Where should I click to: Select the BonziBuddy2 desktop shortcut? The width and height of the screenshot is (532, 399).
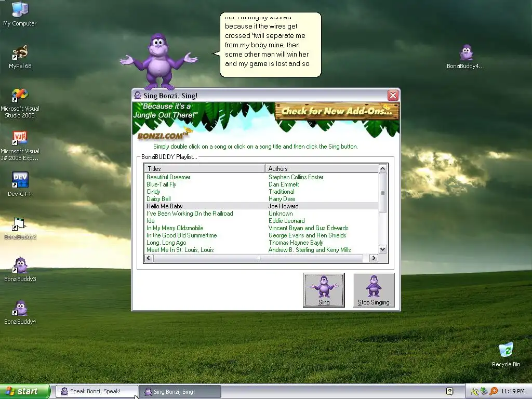(x=20, y=228)
